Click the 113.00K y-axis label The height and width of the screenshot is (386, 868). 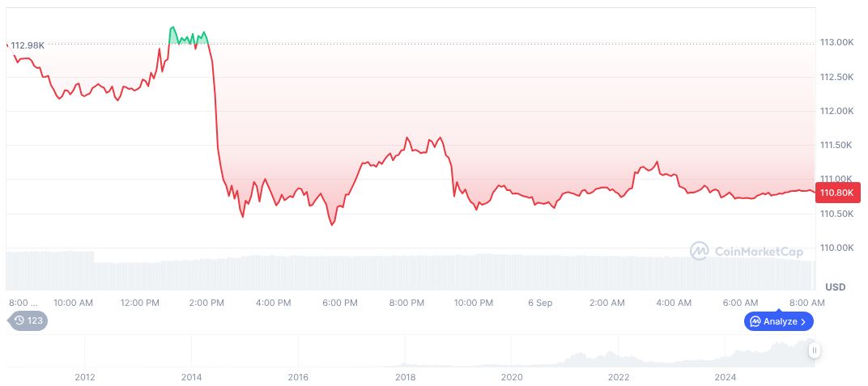point(837,42)
